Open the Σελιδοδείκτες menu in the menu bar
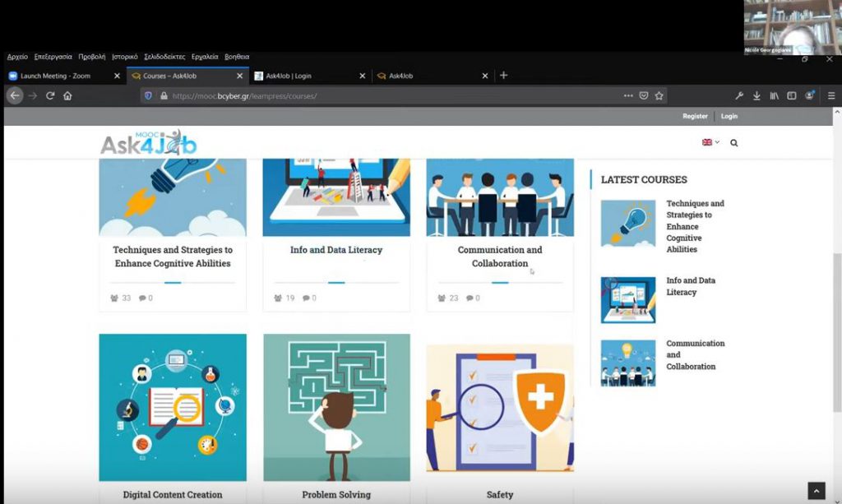 [x=164, y=57]
